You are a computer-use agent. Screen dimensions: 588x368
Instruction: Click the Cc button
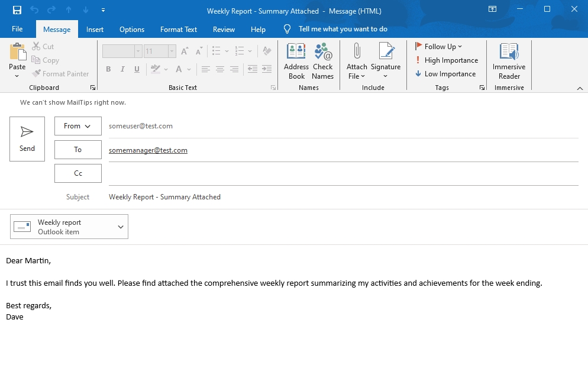tap(78, 173)
